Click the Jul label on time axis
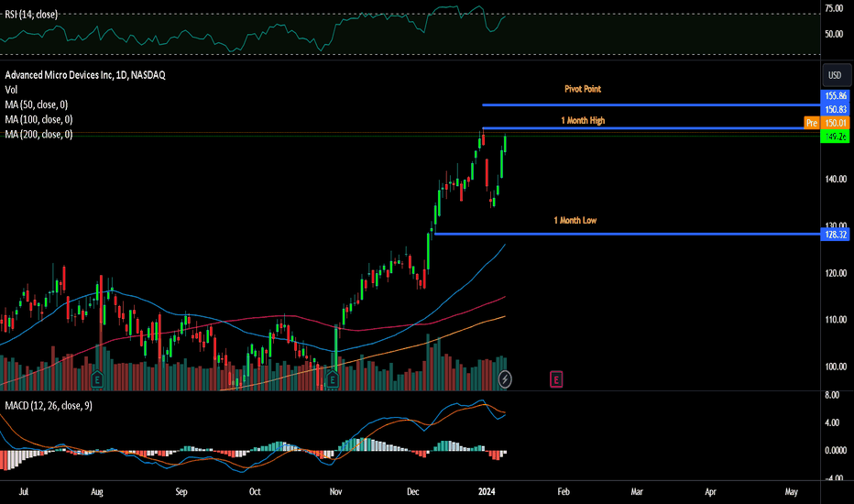 (x=24, y=491)
